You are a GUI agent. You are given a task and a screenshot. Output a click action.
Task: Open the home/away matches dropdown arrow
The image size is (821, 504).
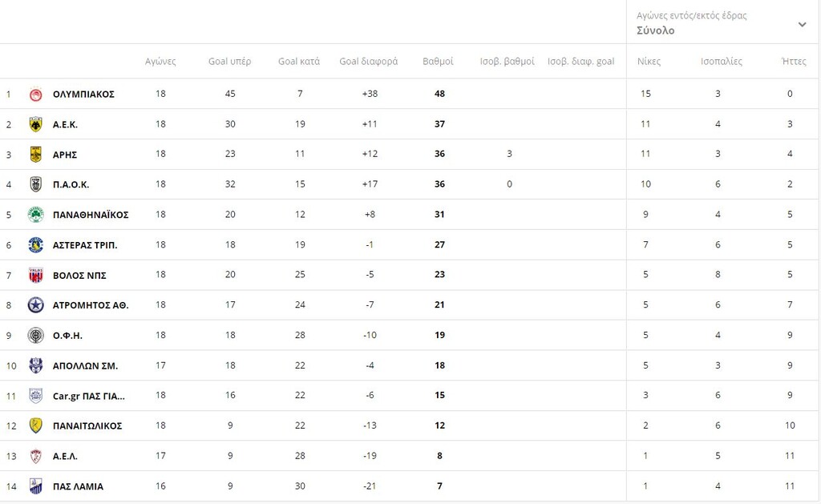[x=802, y=24]
